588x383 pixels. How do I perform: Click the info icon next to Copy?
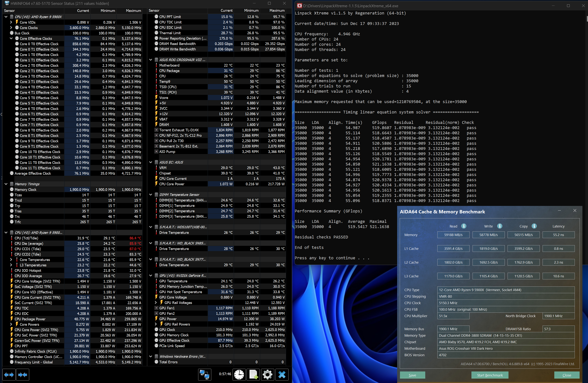pyautogui.click(x=534, y=226)
